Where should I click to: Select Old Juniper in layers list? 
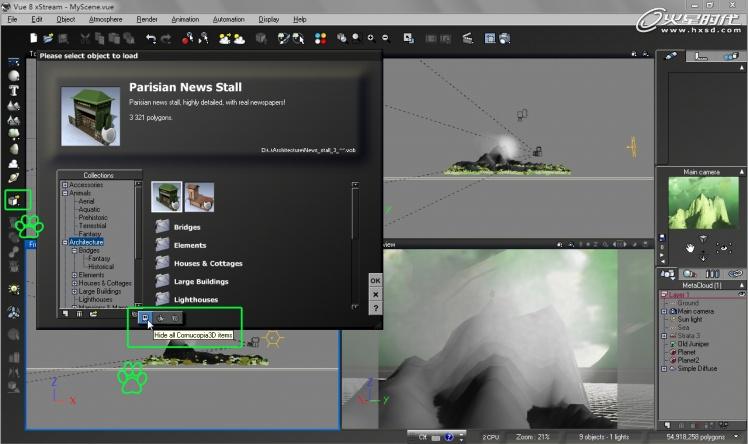pyautogui.click(x=693, y=344)
